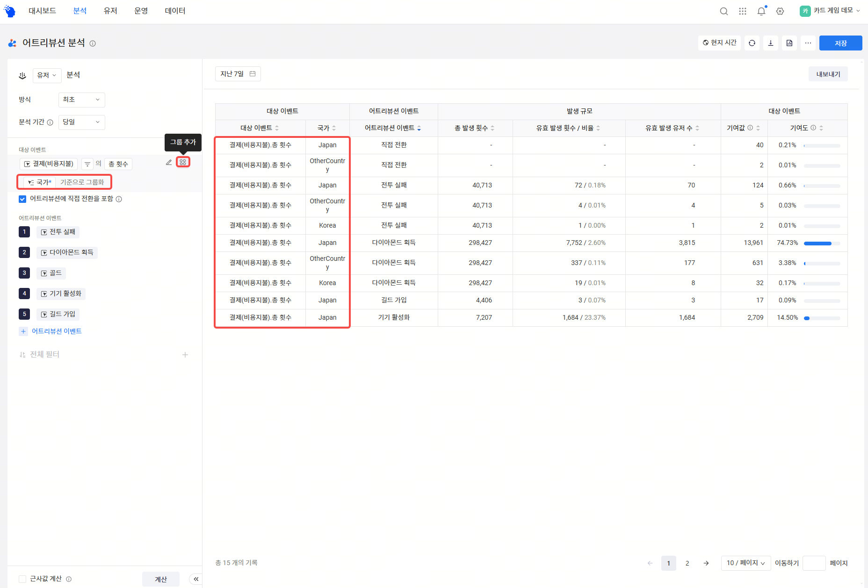Click the 내보내기 button
The height and width of the screenshot is (588, 868).
(828, 74)
